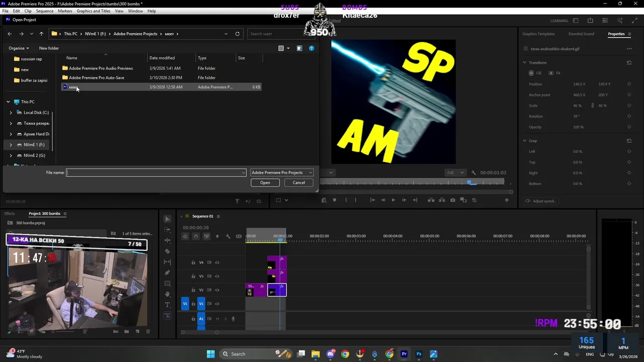Select the Rectangle tool
The image size is (644, 362).
[x=168, y=284]
